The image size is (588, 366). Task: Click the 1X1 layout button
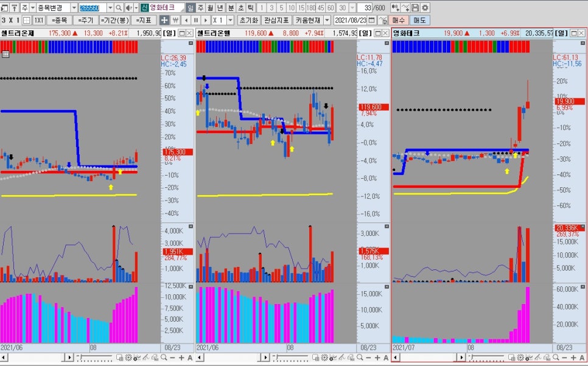pyautogui.click(x=38, y=20)
